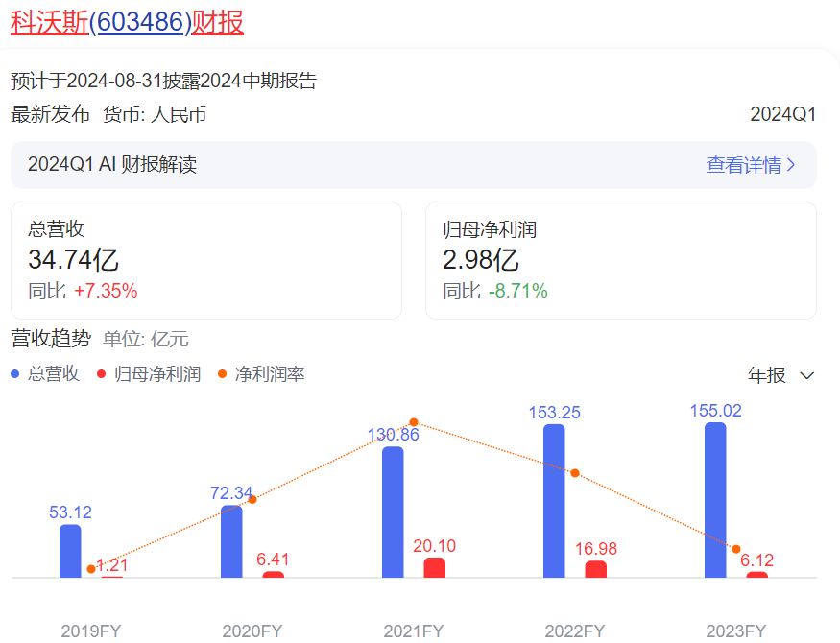This screenshot has width=840, height=643.
Task: Click the 155.02 revenue value label
Action: pos(716,411)
